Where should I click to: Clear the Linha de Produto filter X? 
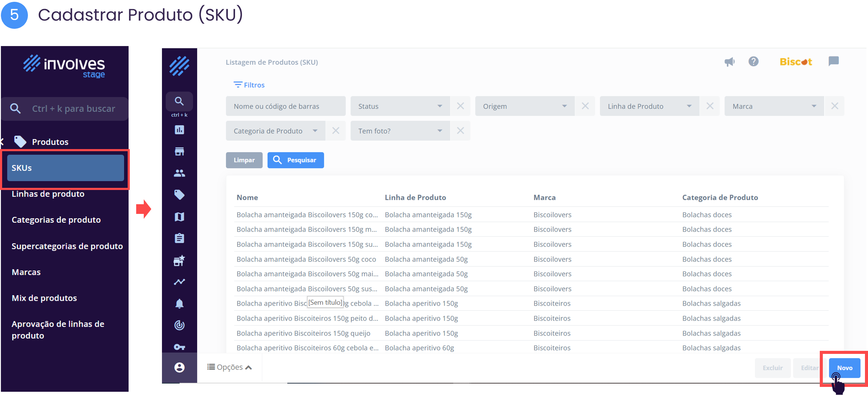click(x=710, y=106)
